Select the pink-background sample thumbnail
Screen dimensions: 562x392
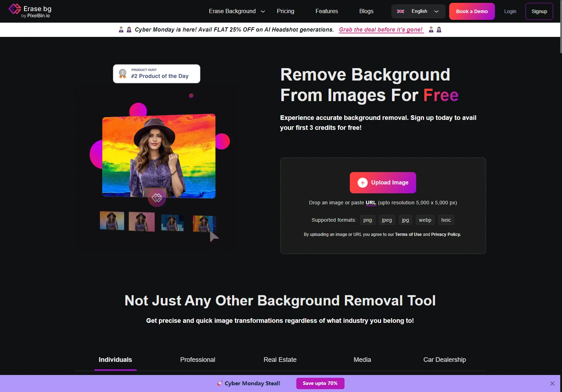142,222
